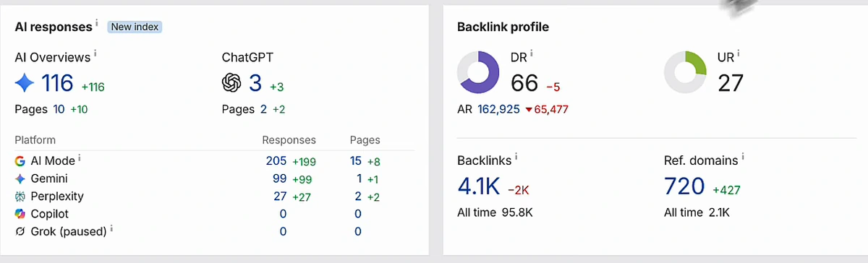Click the AI responses heading
868x263 pixels.
coord(54,27)
